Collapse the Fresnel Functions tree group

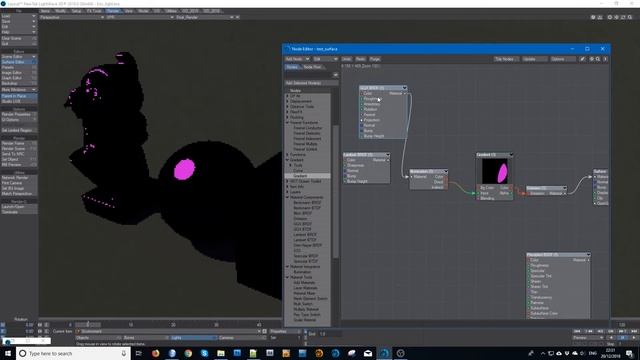[287, 122]
